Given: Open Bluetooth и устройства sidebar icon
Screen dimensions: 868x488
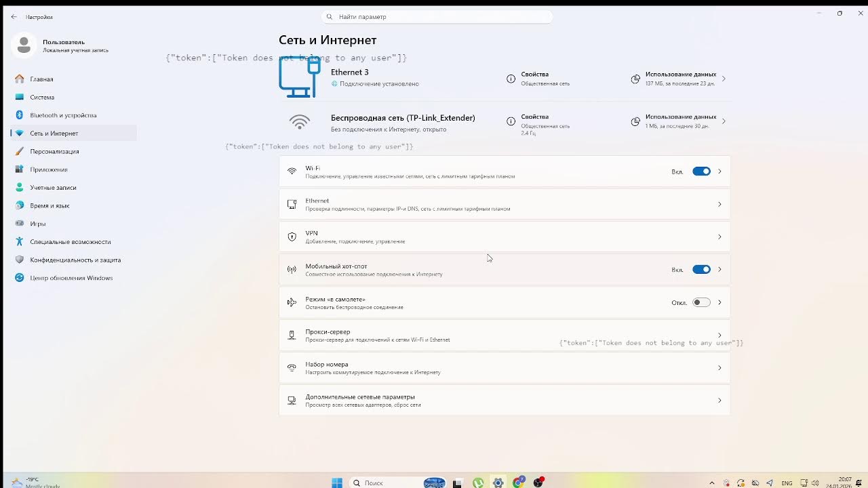Looking at the screenshot, I should pos(20,115).
